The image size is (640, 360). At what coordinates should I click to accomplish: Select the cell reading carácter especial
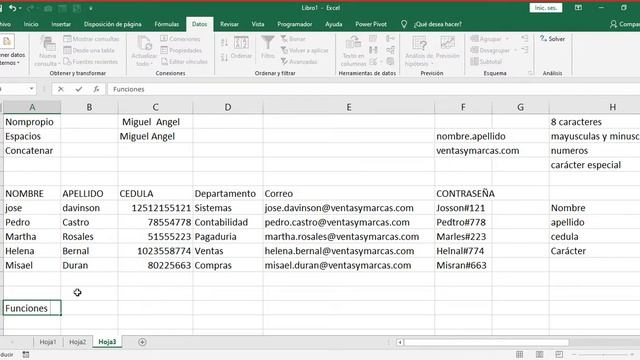594,165
